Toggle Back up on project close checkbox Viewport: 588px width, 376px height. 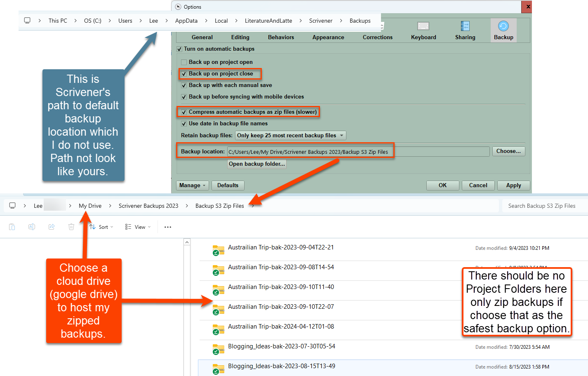[184, 74]
